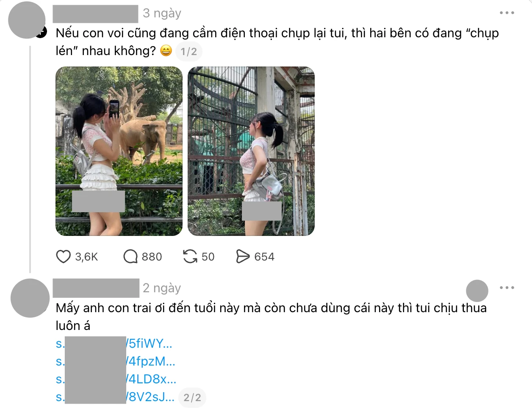Click the small gray avatar beside second post menu
Viewport: 532px width, 410px height.
(x=477, y=291)
